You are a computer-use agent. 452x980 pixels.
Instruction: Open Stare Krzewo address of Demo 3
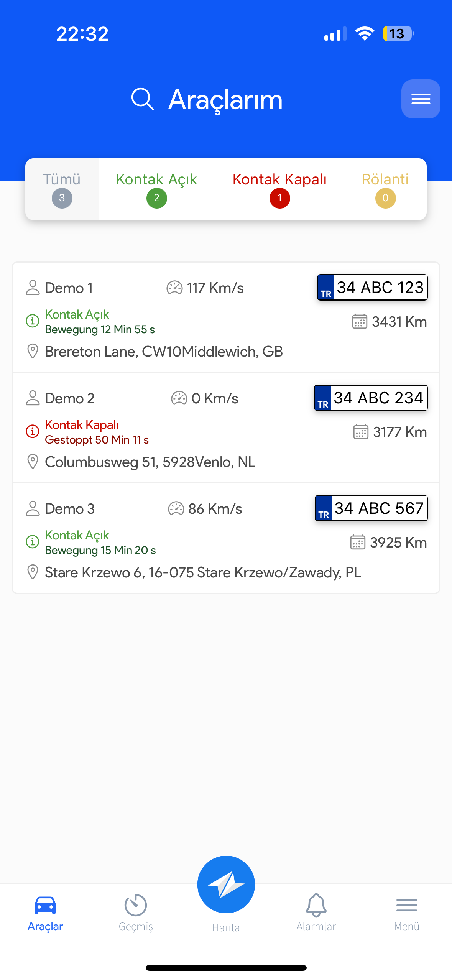(x=203, y=572)
